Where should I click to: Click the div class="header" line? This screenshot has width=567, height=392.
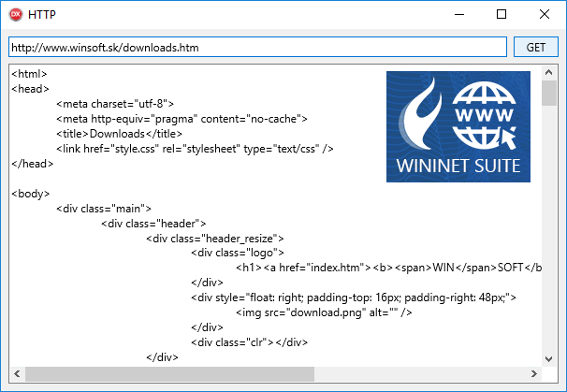[x=153, y=224]
